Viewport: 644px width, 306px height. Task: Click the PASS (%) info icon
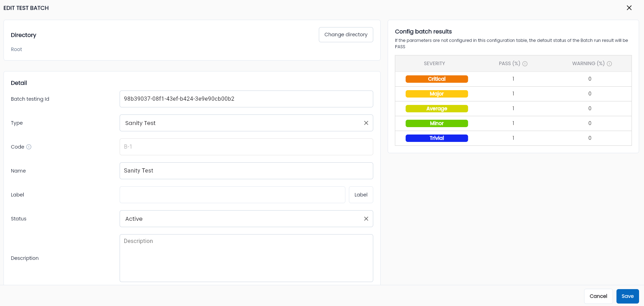coord(525,64)
